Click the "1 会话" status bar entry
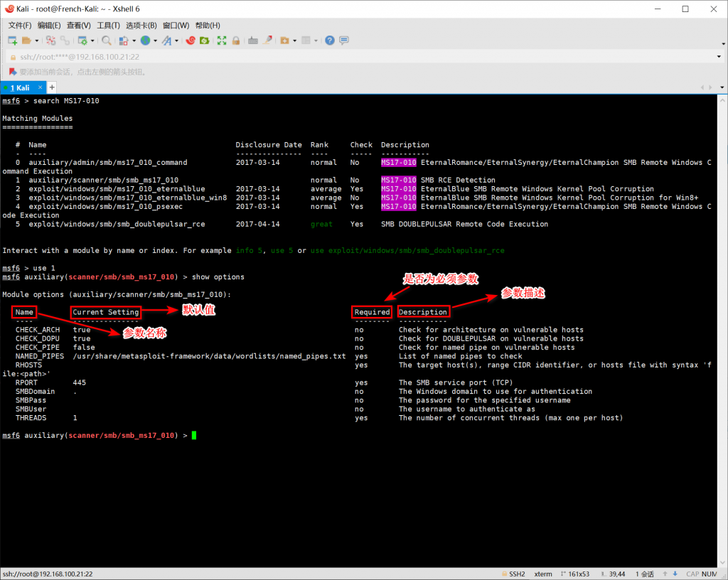This screenshot has height=580, width=728. tap(644, 574)
